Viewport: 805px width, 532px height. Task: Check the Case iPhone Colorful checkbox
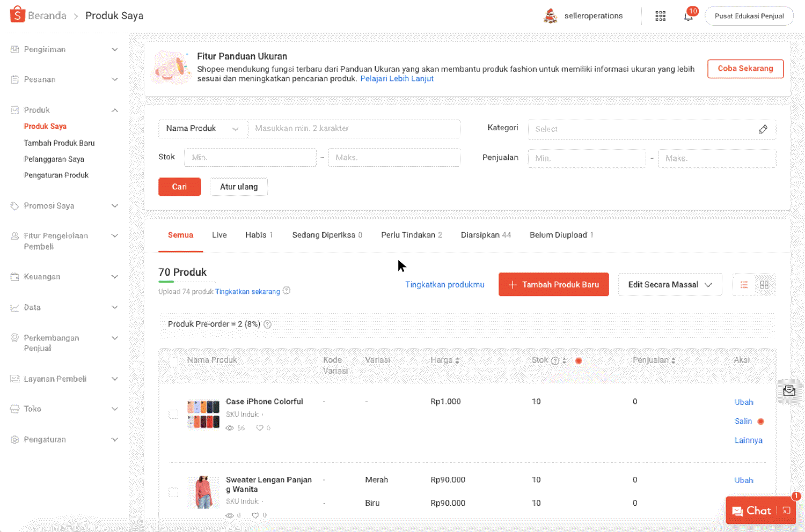pyautogui.click(x=173, y=414)
